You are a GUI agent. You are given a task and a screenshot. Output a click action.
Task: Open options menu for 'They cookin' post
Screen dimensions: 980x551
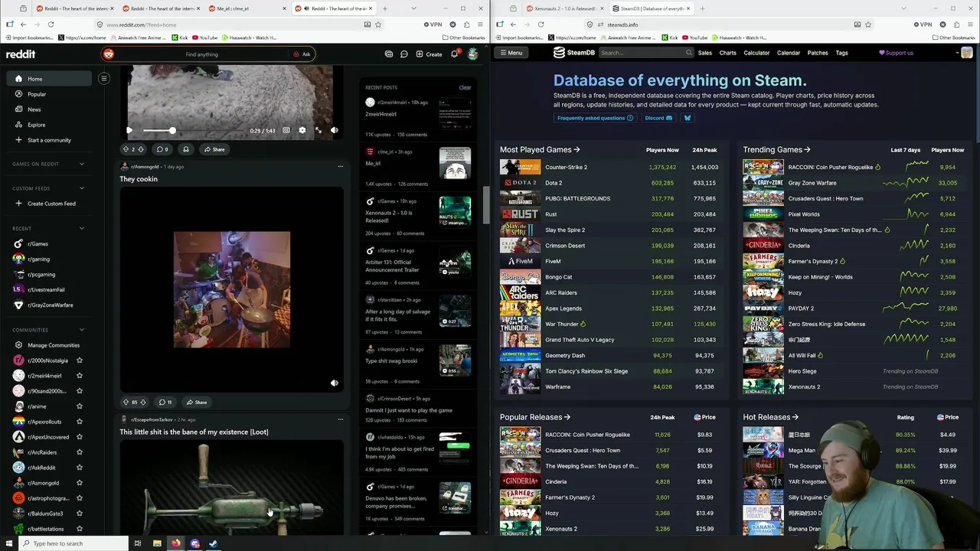point(341,166)
